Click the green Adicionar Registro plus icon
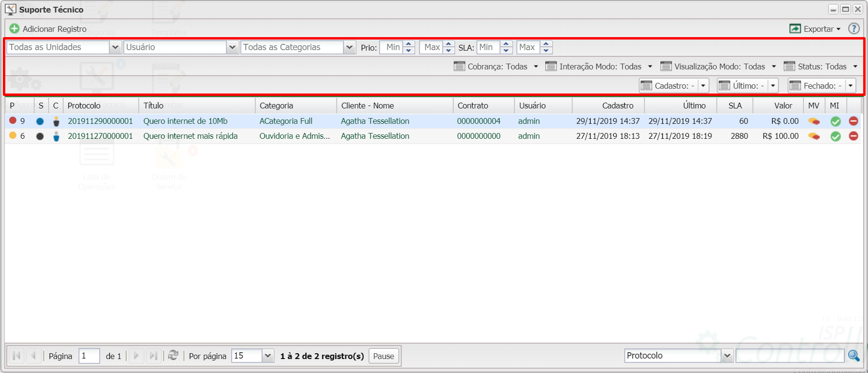This screenshot has width=868, height=373. (x=14, y=29)
